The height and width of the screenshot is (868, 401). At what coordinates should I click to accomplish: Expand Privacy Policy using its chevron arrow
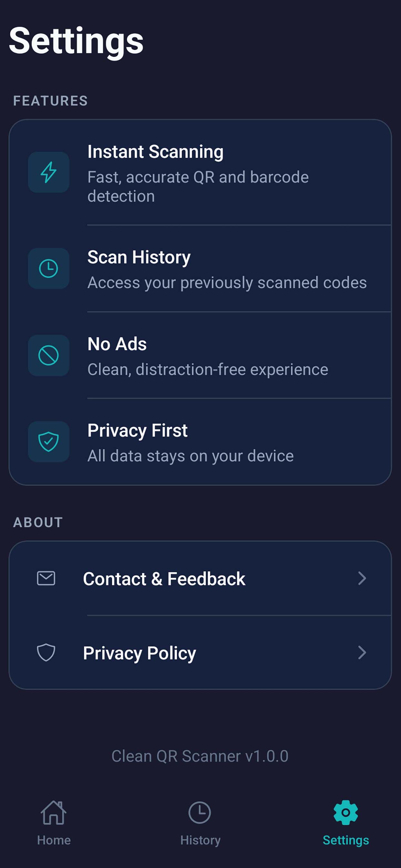362,652
